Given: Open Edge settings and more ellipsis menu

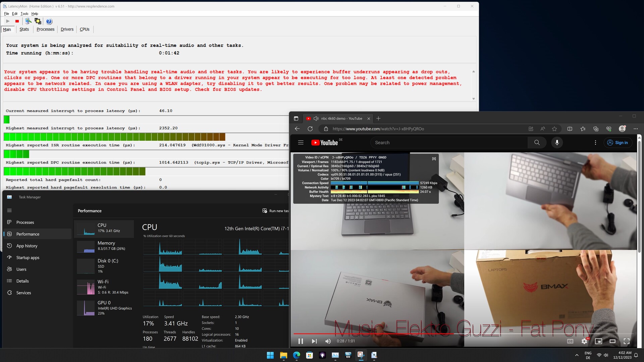Looking at the screenshot, I should click(x=635, y=129).
